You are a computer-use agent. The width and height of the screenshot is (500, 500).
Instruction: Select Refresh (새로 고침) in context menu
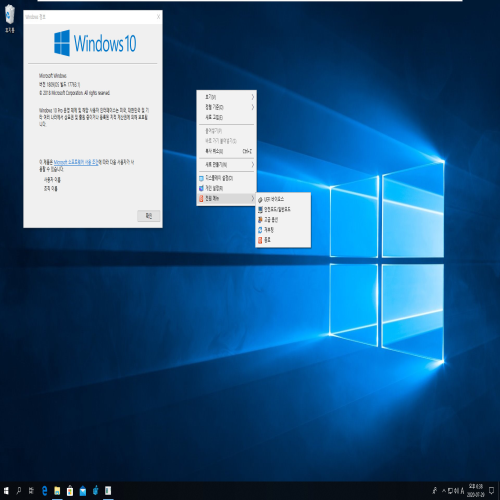click(x=227, y=117)
